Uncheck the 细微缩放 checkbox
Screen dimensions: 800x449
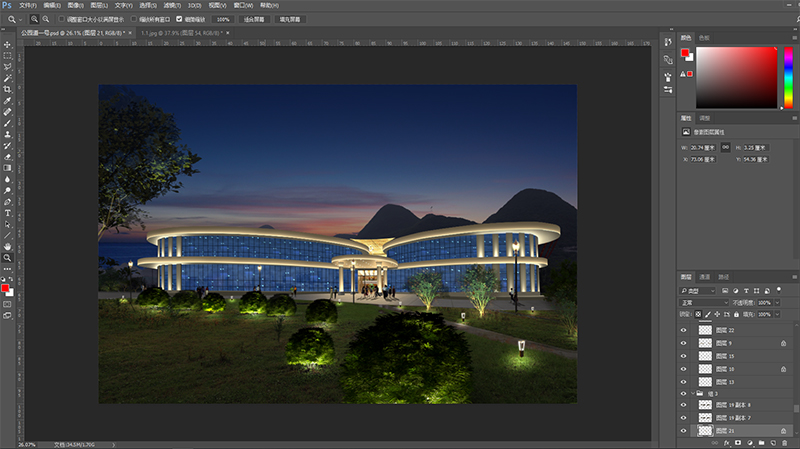pos(179,19)
